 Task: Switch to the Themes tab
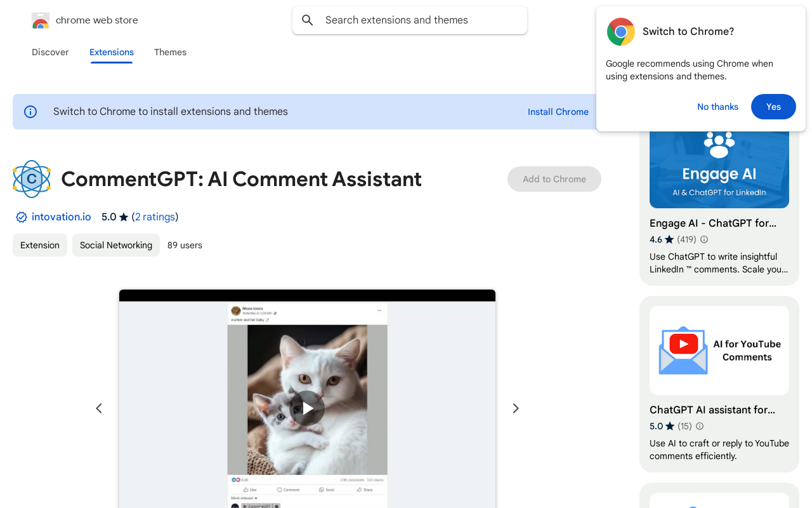coord(170,52)
